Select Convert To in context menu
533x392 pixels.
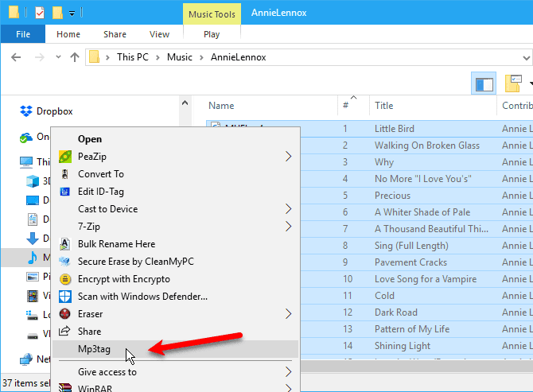[x=101, y=174]
